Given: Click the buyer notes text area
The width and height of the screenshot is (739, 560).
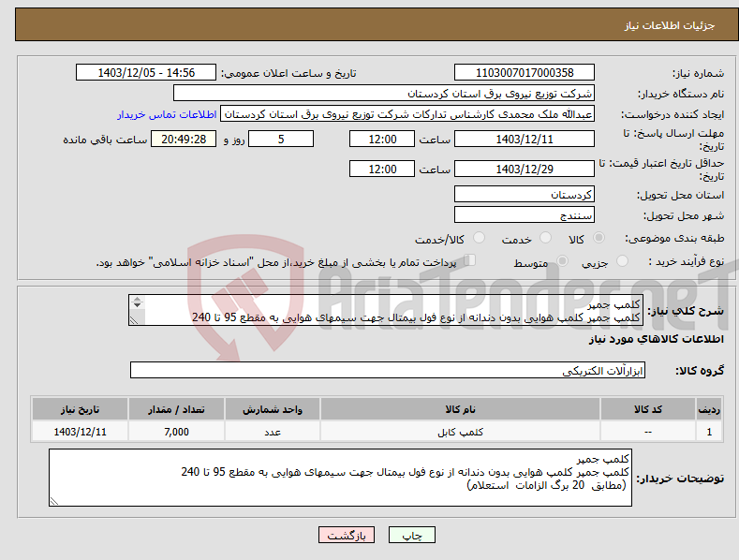Looking at the screenshot, I should point(340,478).
